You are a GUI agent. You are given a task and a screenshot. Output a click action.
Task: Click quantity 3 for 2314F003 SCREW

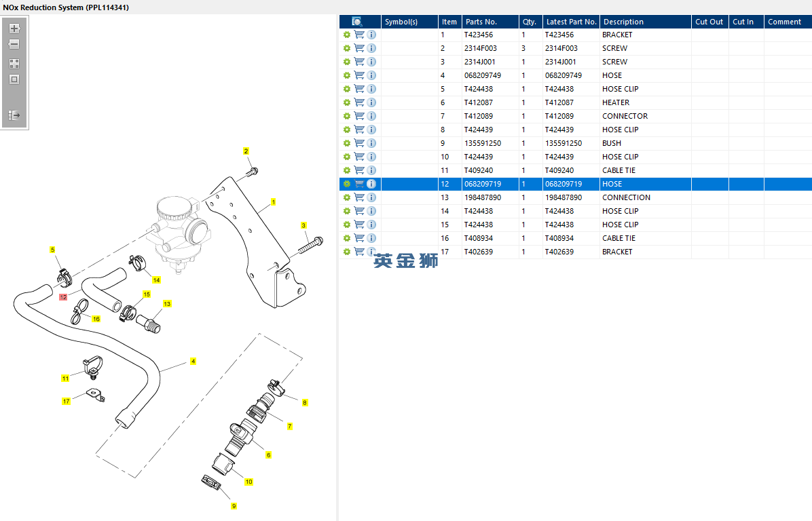(x=523, y=48)
